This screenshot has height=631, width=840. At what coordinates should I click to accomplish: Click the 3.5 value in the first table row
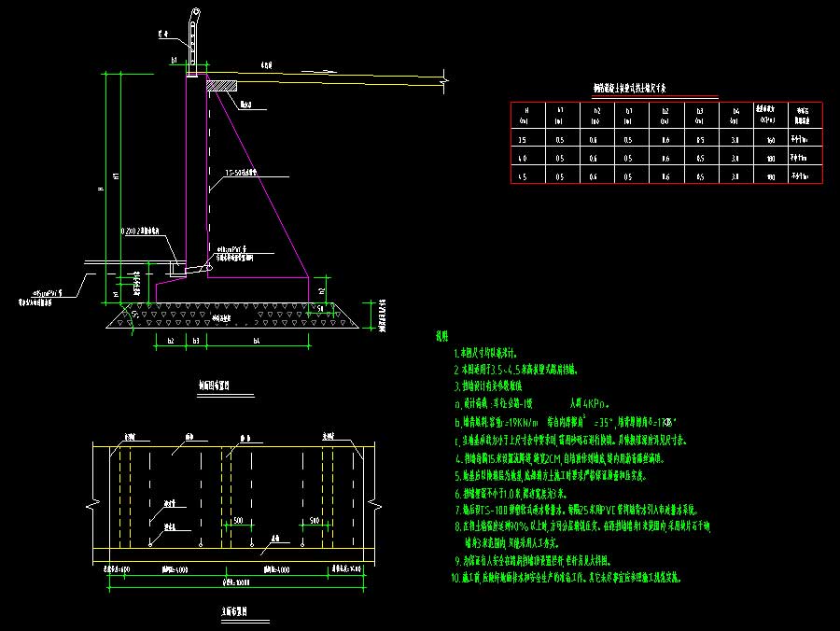tap(524, 140)
